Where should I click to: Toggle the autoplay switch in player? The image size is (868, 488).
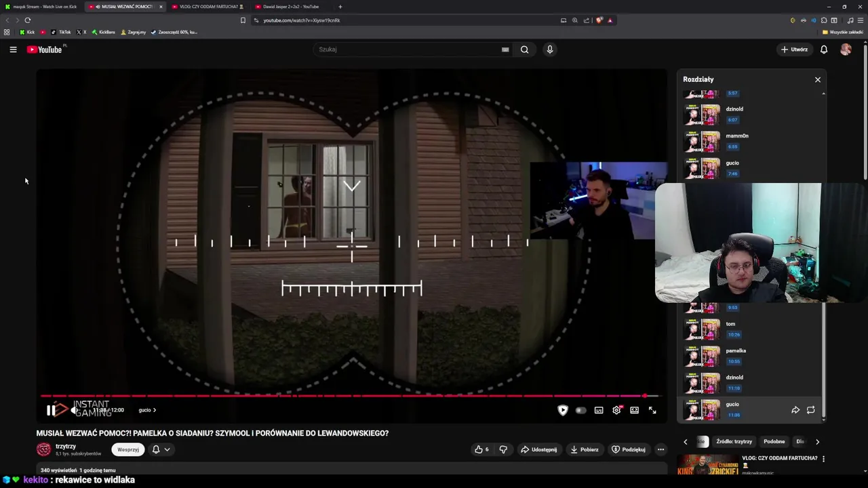click(x=580, y=410)
